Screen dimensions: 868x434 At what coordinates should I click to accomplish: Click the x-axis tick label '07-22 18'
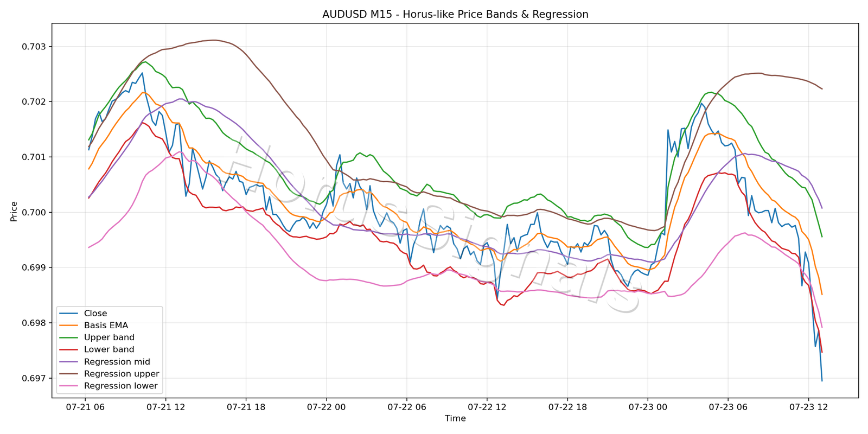(x=567, y=407)
